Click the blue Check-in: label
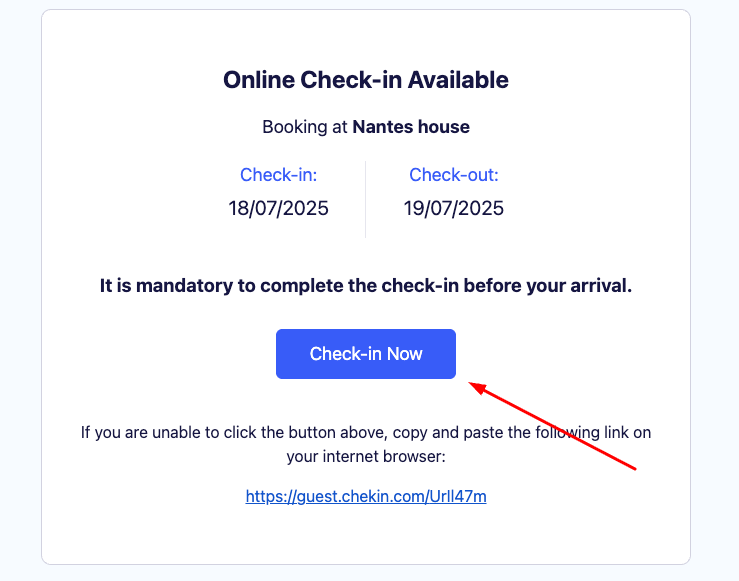 (x=278, y=175)
